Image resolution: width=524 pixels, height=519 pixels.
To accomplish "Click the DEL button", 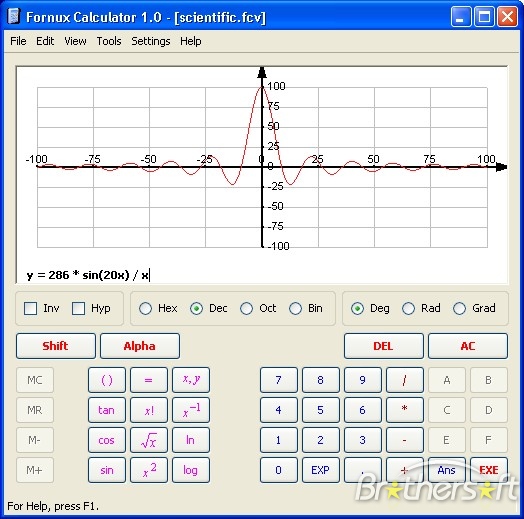I will (384, 346).
